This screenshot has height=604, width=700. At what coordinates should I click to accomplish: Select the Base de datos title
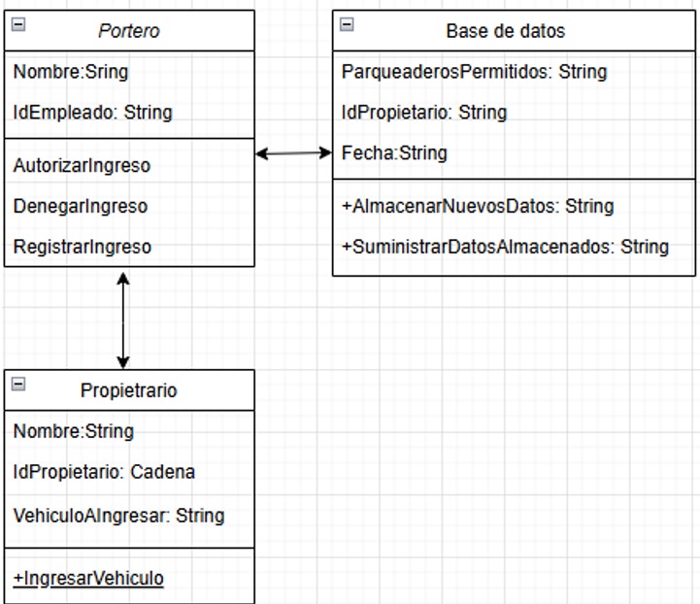click(x=506, y=31)
